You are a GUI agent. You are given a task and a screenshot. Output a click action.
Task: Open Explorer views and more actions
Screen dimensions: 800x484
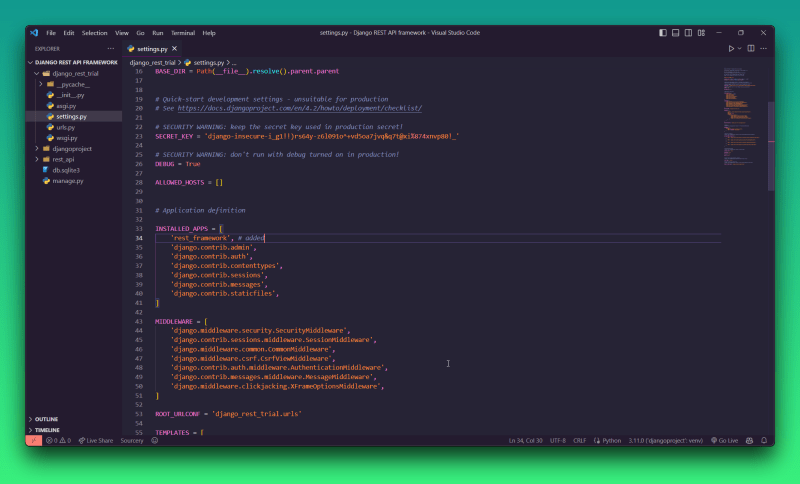(111, 48)
